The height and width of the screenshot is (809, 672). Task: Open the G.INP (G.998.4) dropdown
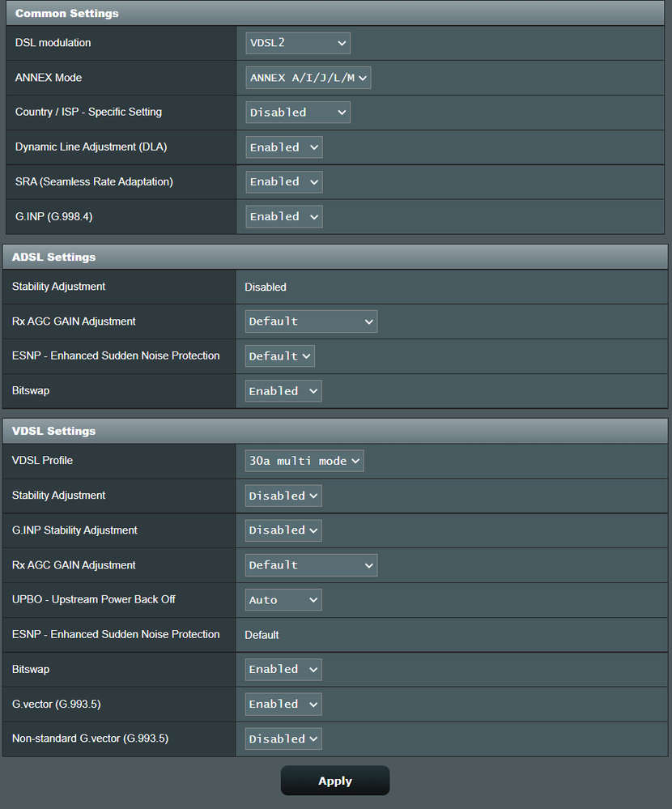[283, 217]
